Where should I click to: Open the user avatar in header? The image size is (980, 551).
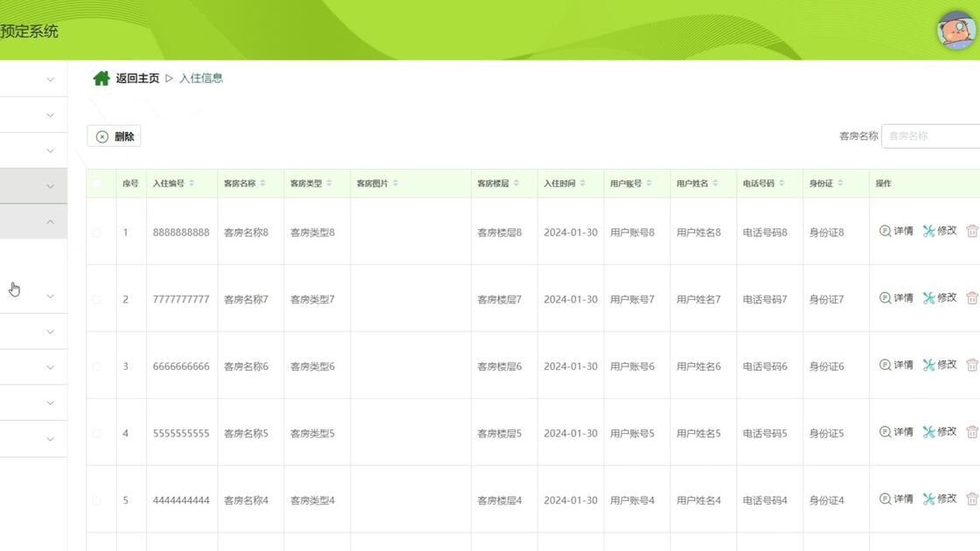[x=956, y=30]
